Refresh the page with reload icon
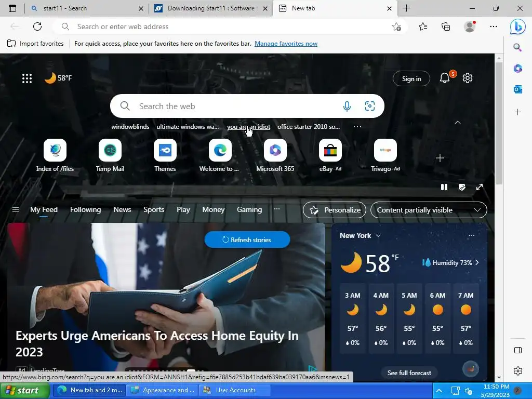Screen dimensions: 532x399 point(37,26)
